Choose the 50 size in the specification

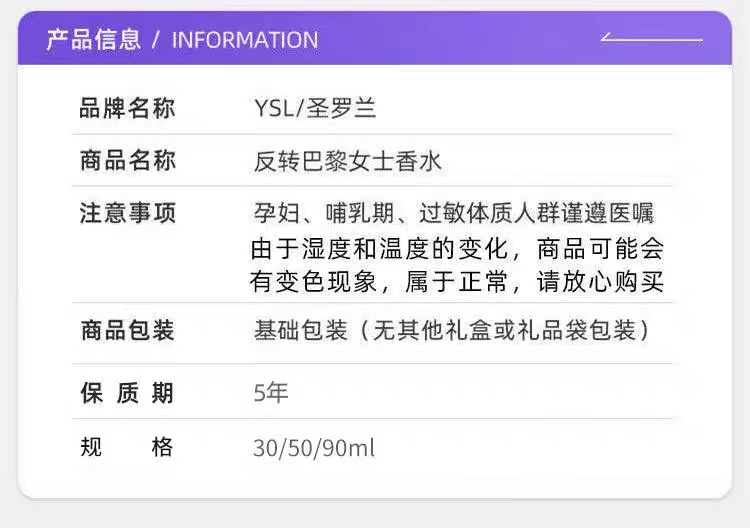coord(298,448)
